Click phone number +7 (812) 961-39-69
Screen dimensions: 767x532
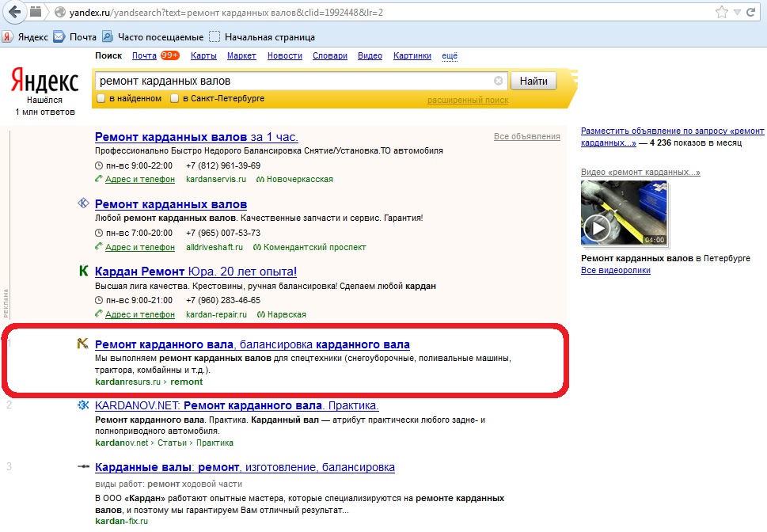(223, 166)
